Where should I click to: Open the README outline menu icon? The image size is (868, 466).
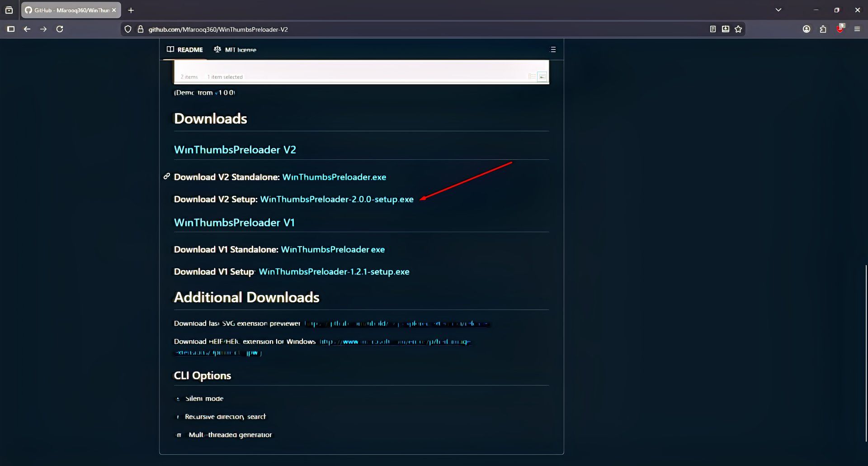pos(553,49)
